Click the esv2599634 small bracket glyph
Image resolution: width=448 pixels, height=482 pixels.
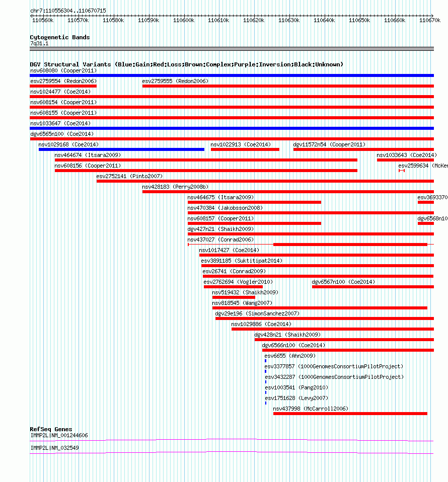(402, 171)
